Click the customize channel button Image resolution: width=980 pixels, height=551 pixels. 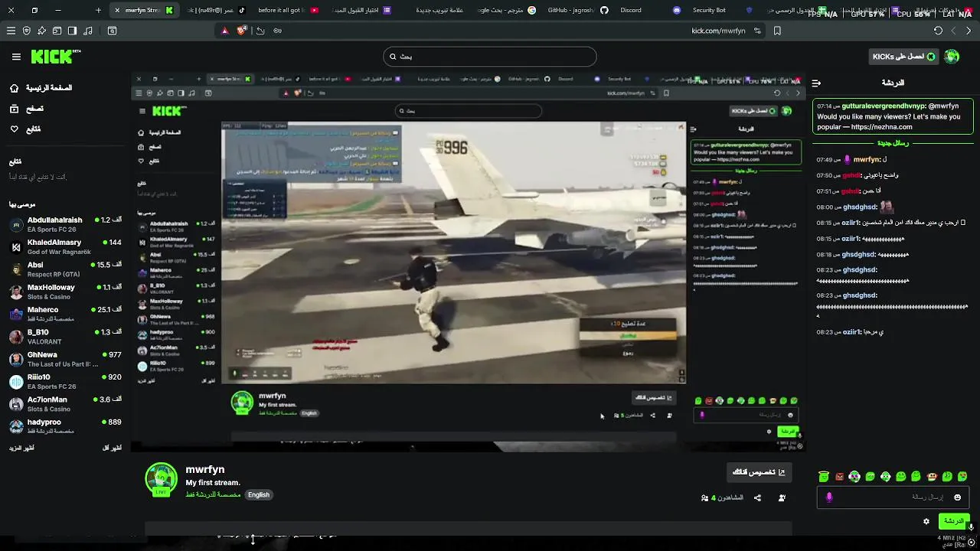click(x=759, y=472)
